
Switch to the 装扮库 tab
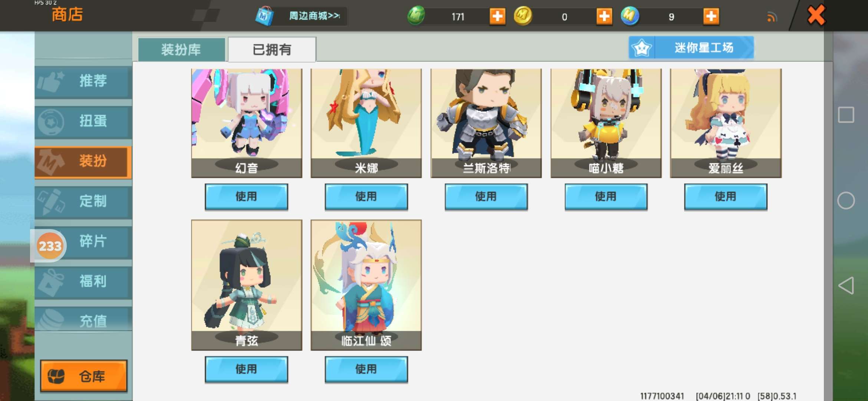tap(181, 49)
